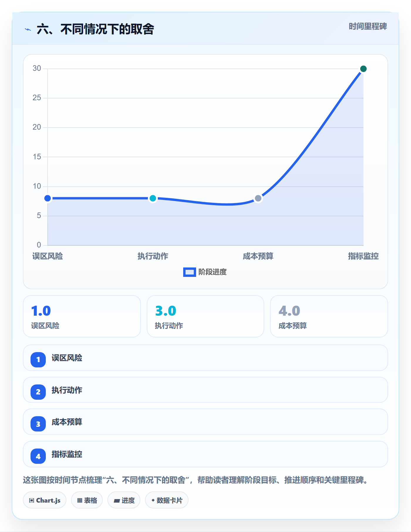Click the number 4 badge in the list
411x532 pixels.
[x=38, y=456]
